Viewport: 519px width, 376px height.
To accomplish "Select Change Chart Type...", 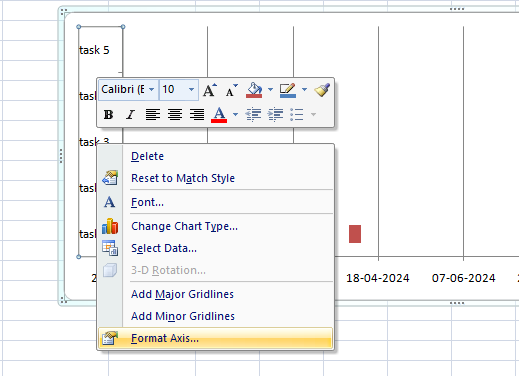I will 216,226.
